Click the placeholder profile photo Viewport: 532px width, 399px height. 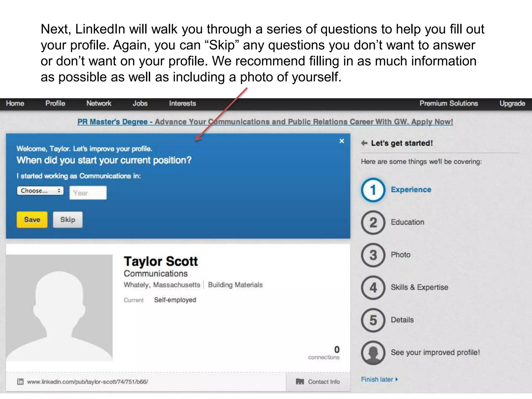(59, 308)
